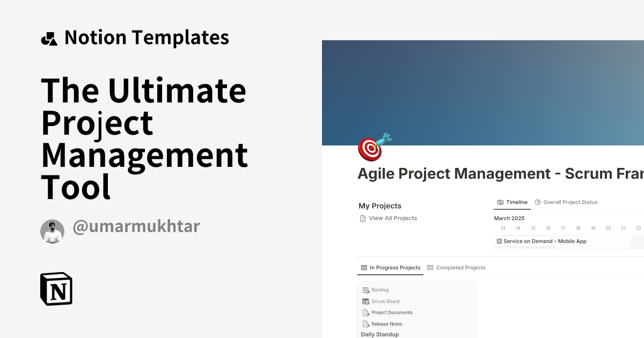Click the grid icon beside Completed Projects
The image size is (644, 338).
(429, 267)
